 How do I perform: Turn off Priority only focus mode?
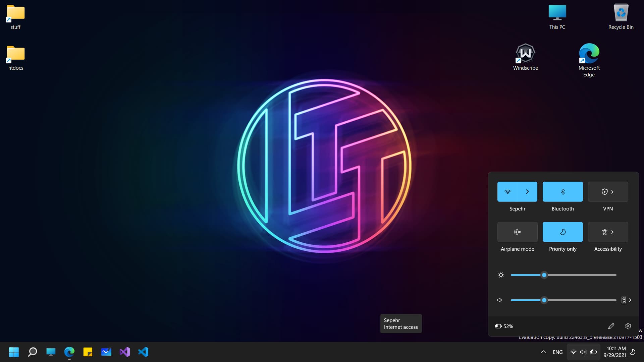click(x=562, y=232)
